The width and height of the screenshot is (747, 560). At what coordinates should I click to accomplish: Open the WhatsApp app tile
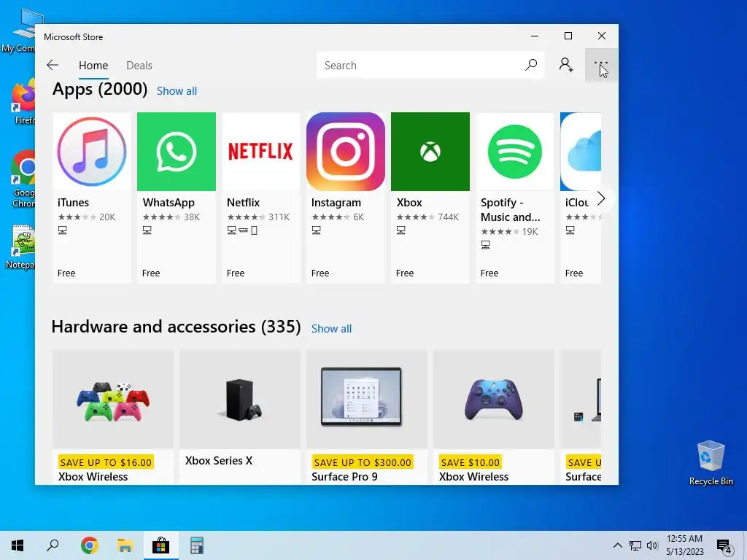tap(177, 198)
